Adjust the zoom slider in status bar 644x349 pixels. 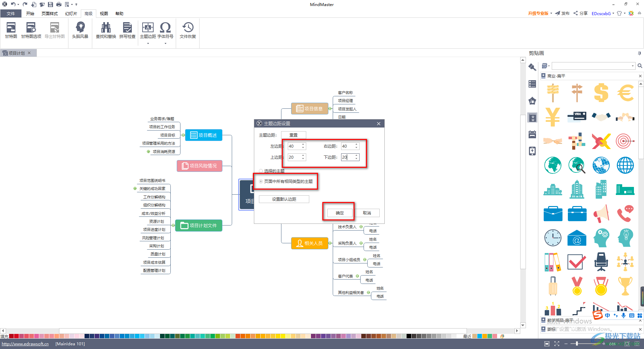pos(577,344)
